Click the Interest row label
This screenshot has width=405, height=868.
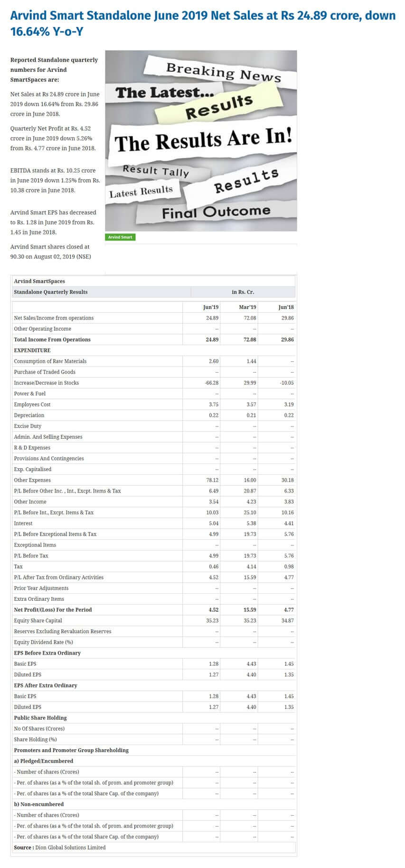click(x=23, y=523)
